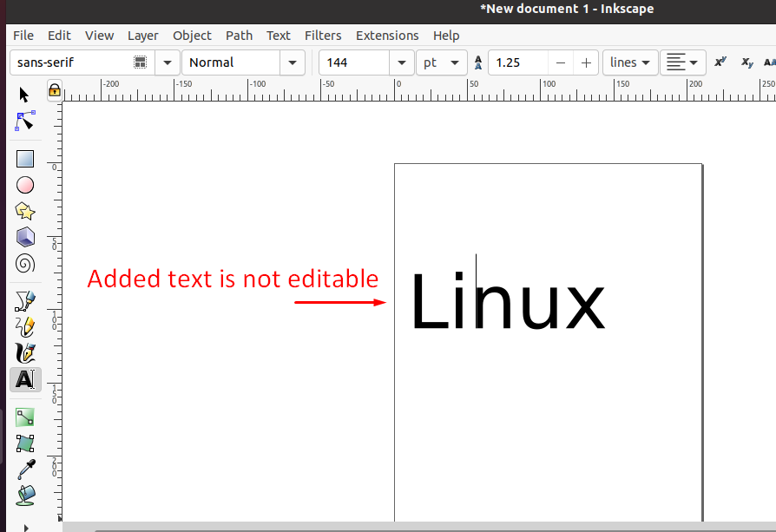776x532 pixels.
Task: Select the Calligraphy tool
Action: (24, 352)
